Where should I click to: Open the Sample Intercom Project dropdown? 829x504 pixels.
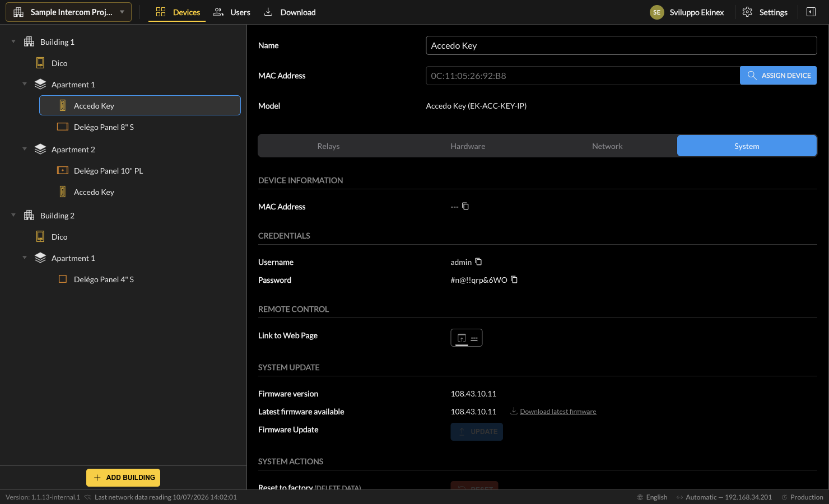pos(68,12)
